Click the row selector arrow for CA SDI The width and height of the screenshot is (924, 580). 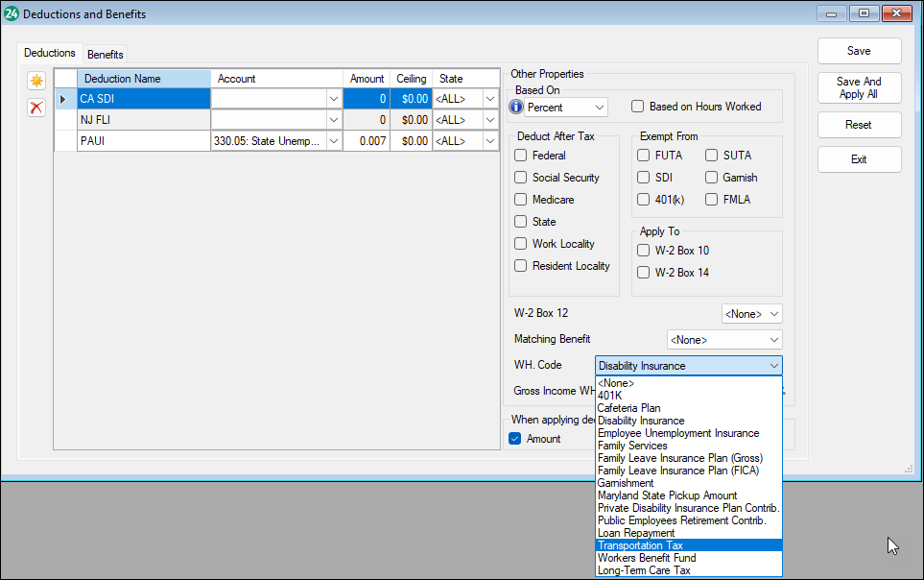point(63,99)
